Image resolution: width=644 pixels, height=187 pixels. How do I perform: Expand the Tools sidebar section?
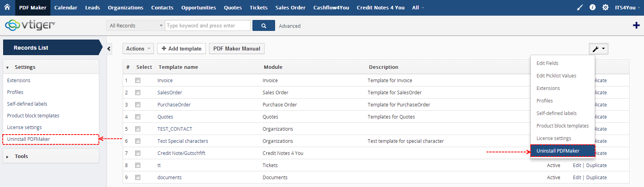click(x=51, y=156)
